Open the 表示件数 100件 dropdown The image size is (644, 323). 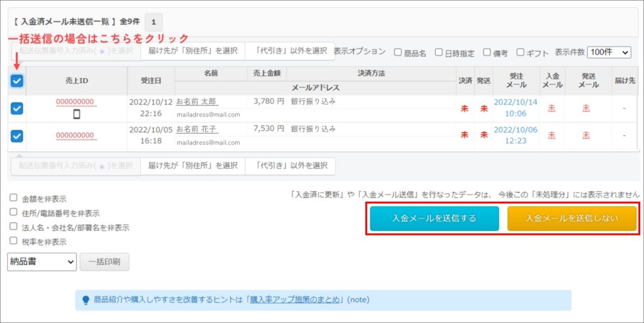(x=608, y=53)
